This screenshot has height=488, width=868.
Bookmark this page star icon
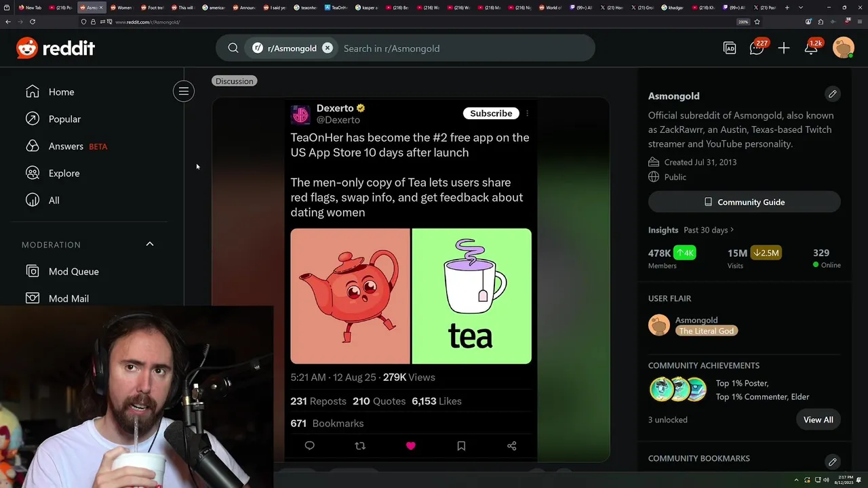click(x=757, y=22)
